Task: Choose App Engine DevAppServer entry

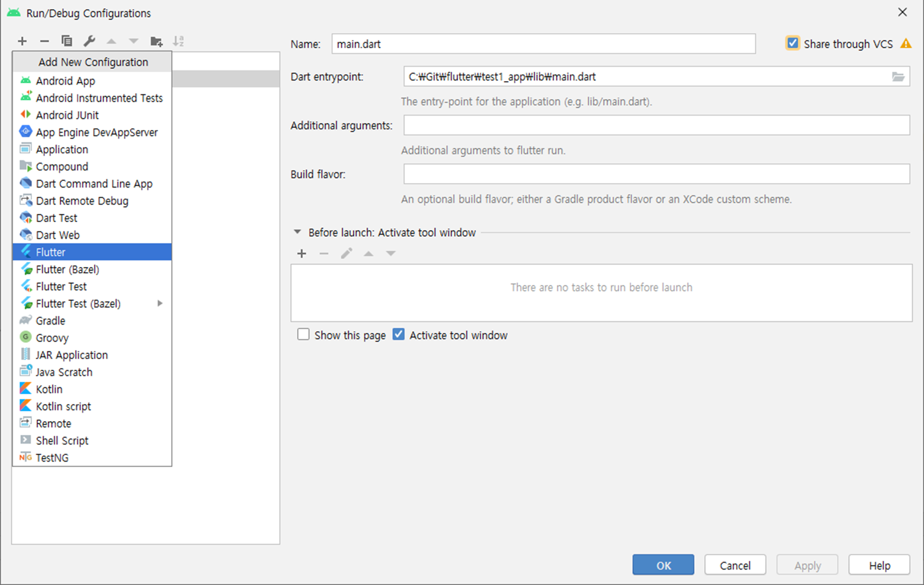Action: pos(92,132)
